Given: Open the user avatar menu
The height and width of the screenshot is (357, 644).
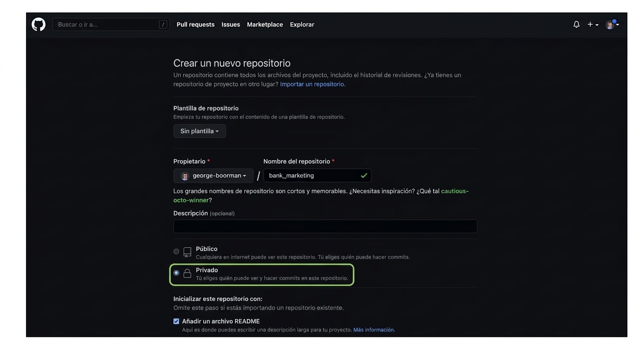Looking at the screenshot, I should click(612, 25).
